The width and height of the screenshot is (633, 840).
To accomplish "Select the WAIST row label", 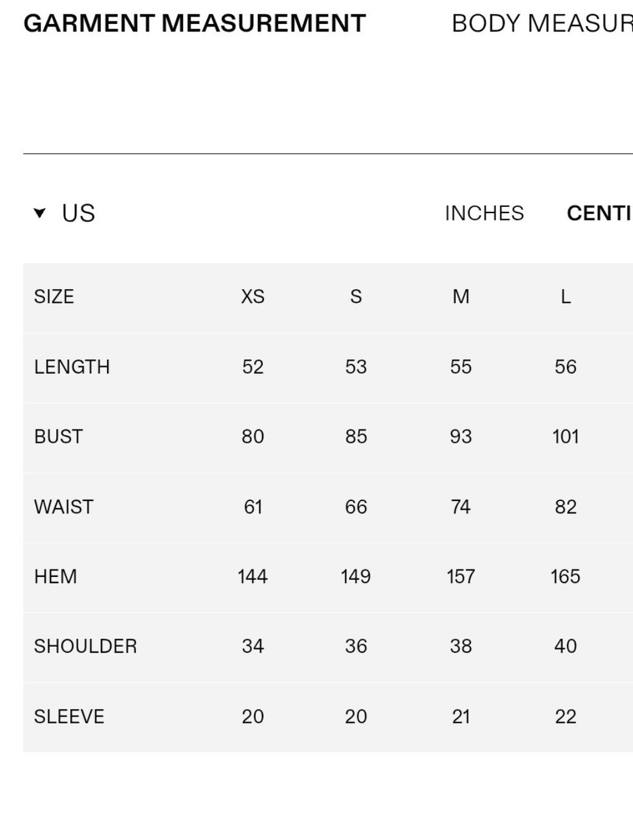I will tap(64, 507).
